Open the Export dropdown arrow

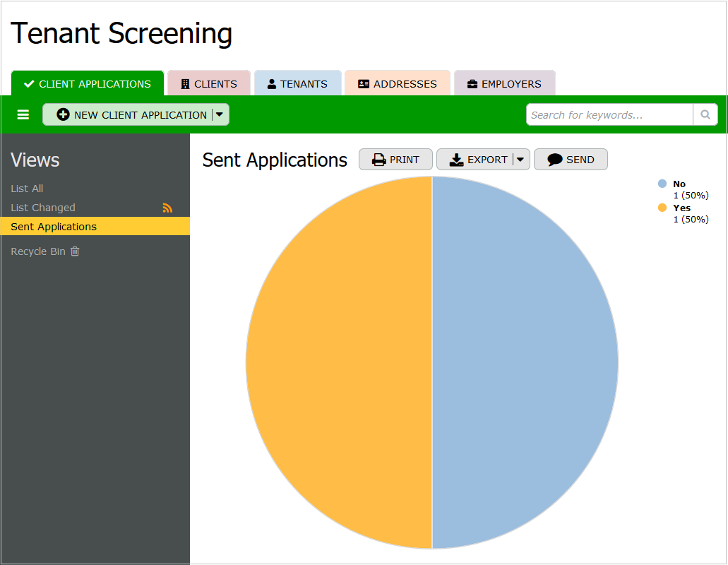pyautogui.click(x=520, y=160)
